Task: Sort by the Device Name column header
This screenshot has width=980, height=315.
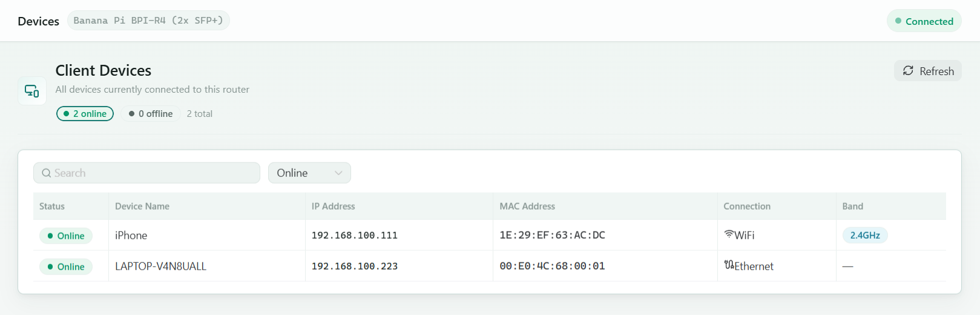Action: [142, 206]
